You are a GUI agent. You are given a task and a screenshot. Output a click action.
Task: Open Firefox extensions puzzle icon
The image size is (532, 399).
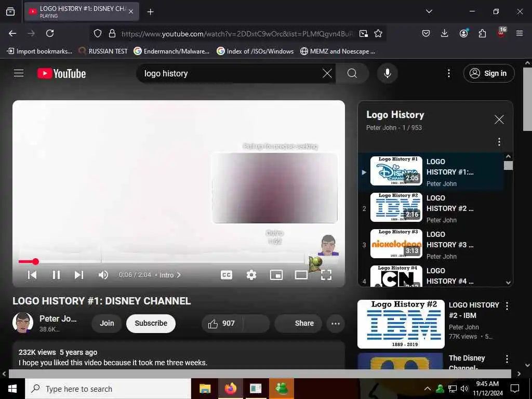[482, 33]
